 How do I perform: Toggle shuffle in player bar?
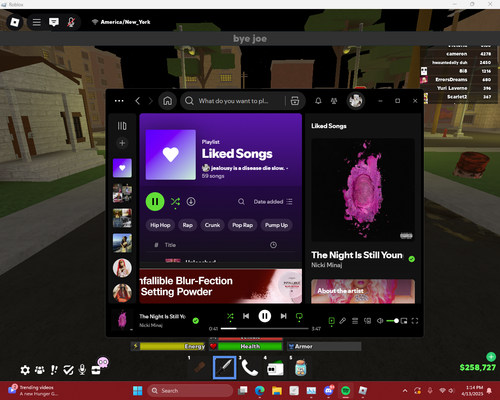click(x=230, y=316)
